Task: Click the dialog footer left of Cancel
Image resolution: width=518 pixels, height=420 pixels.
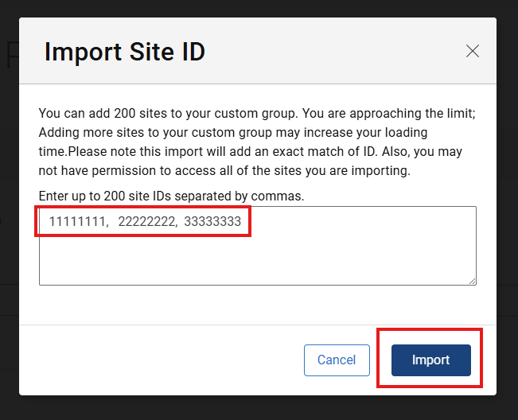Action: tap(159, 360)
